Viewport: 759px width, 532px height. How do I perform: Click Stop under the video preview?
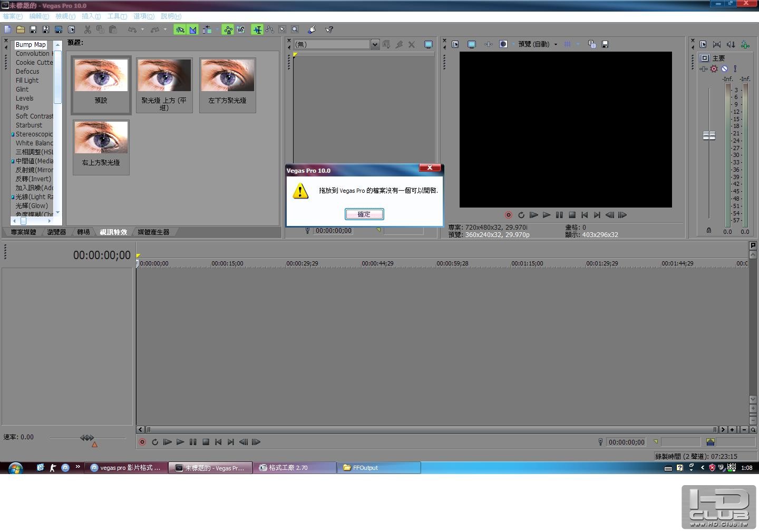[572, 215]
